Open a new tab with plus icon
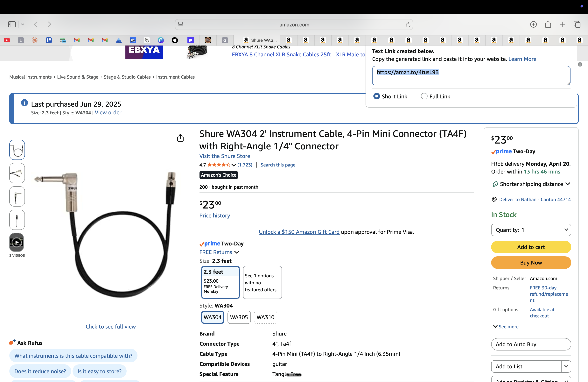 (x=562, y=24)
